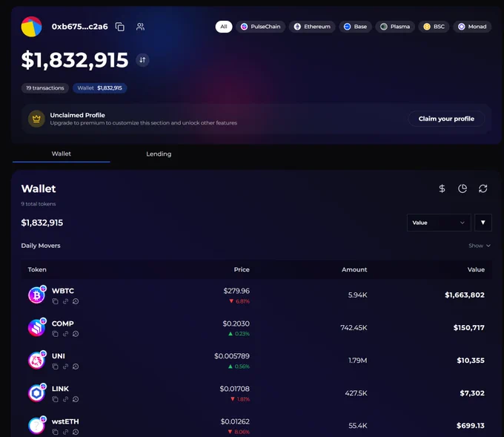Click the WBTC token logo

point(37,295)
